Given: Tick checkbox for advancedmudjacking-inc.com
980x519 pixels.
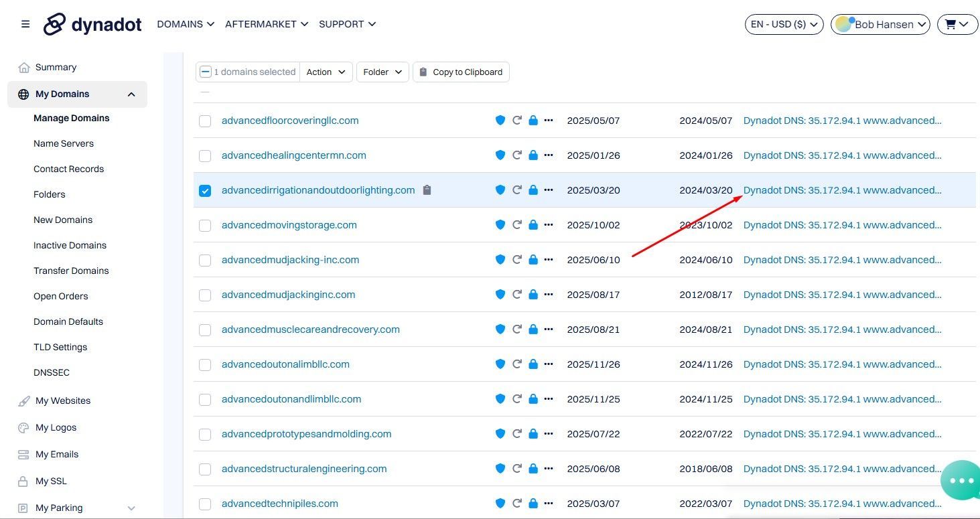Looking at the screenshot, I should (x=205, y=261).
